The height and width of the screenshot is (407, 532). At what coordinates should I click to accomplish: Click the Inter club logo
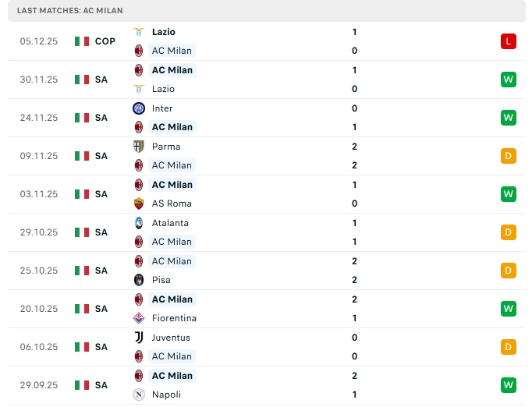139,108
